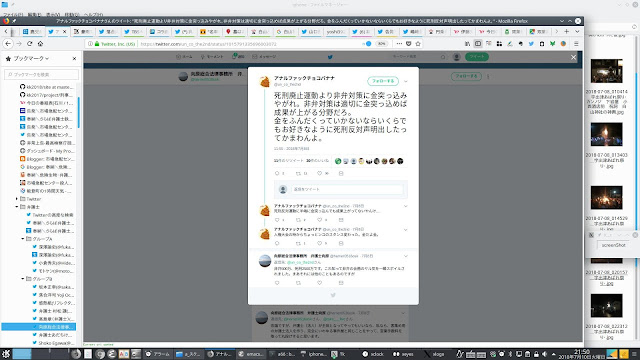Viewport: 640px width, 360px height.
Task: Reply to main tweet with bubble icon
Action: 277,173
